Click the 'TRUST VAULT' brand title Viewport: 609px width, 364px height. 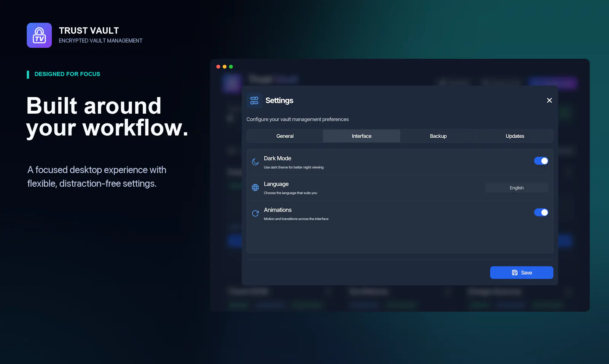click(x=89, y=30)
